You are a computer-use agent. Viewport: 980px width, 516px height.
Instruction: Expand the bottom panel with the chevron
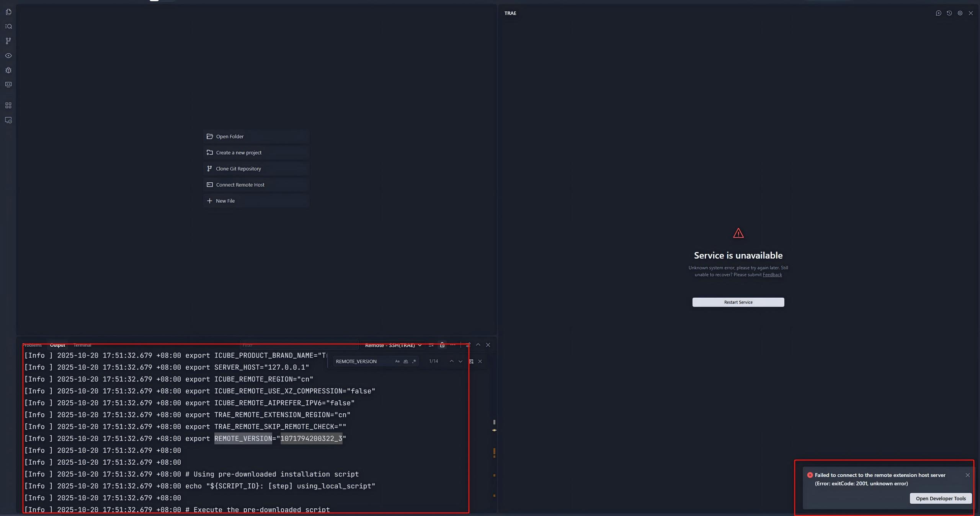click(x=478, y=345)
